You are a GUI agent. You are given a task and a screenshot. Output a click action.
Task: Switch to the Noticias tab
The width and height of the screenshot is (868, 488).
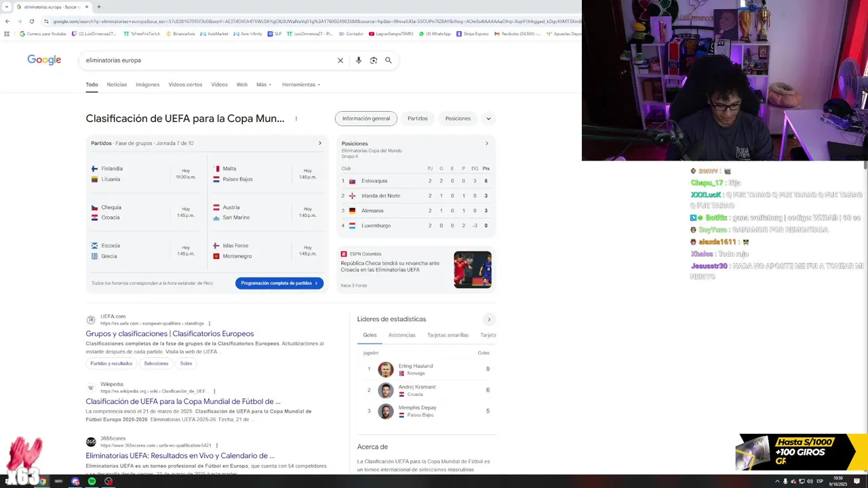click(117, 85)
